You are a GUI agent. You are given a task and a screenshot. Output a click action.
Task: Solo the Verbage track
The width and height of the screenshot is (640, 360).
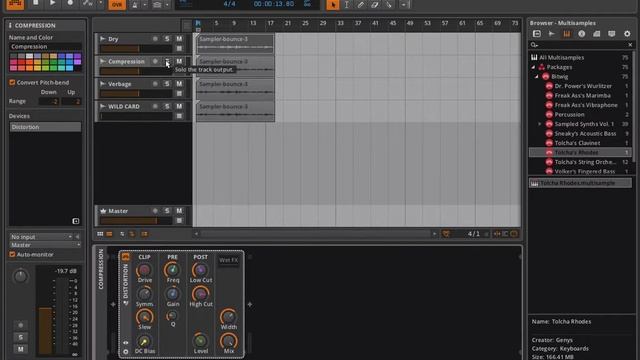(167, 84)
